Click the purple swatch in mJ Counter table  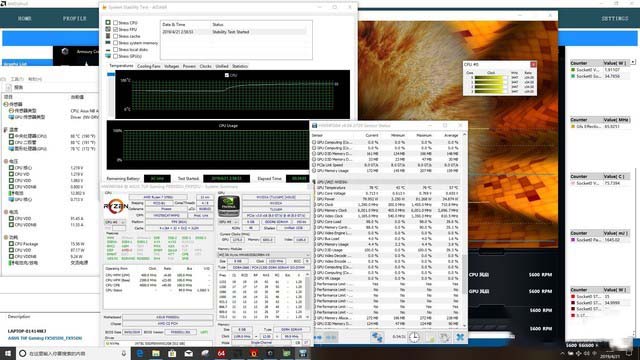point(573,240)
